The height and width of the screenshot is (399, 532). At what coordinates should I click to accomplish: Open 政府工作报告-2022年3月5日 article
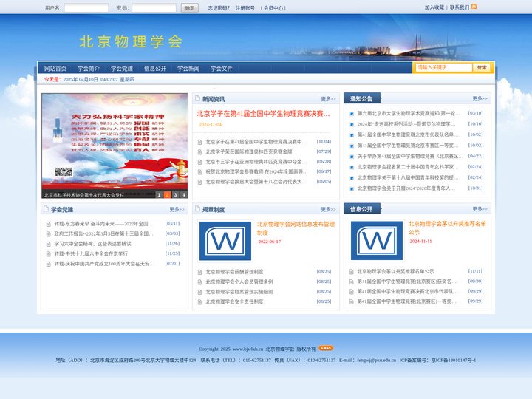click(x=103, y=233)
